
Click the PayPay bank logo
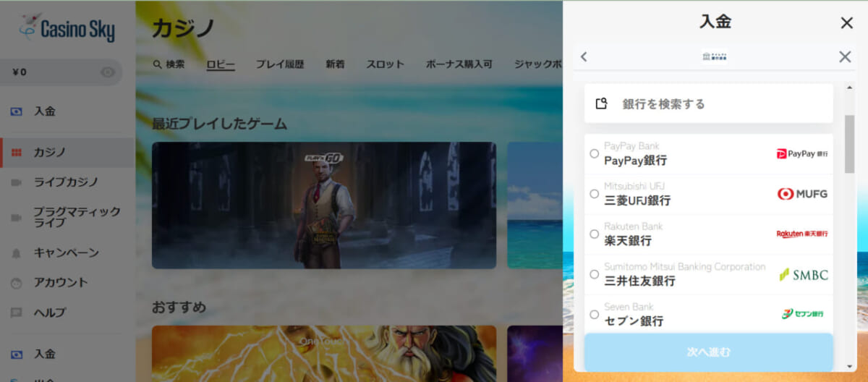pyautogui.click(x=802, y=153)
